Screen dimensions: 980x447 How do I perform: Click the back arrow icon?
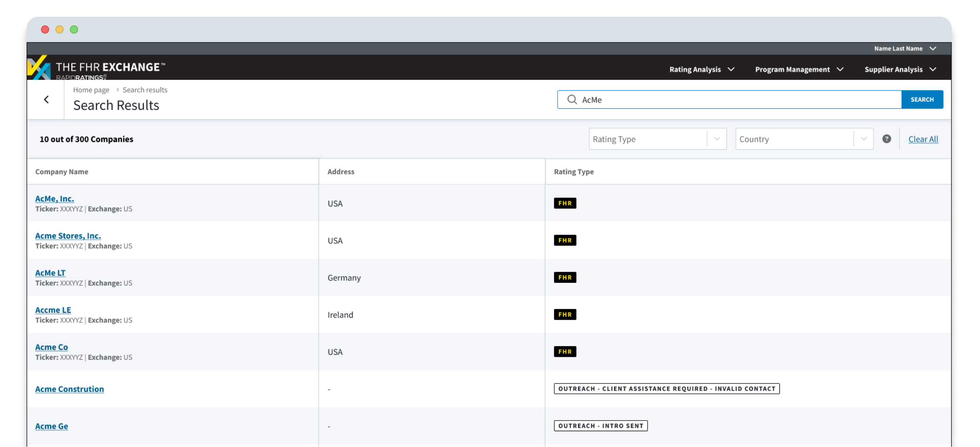click(46, 100)
